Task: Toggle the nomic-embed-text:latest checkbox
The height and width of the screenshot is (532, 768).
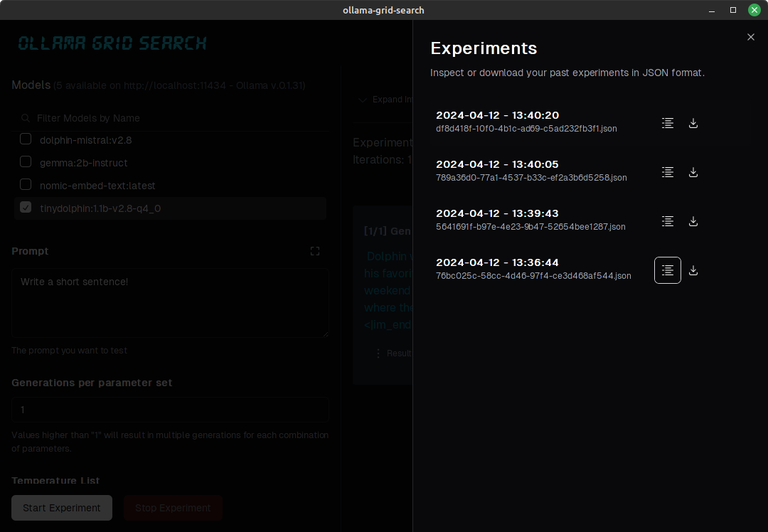Action: click(x=26, y=185)
